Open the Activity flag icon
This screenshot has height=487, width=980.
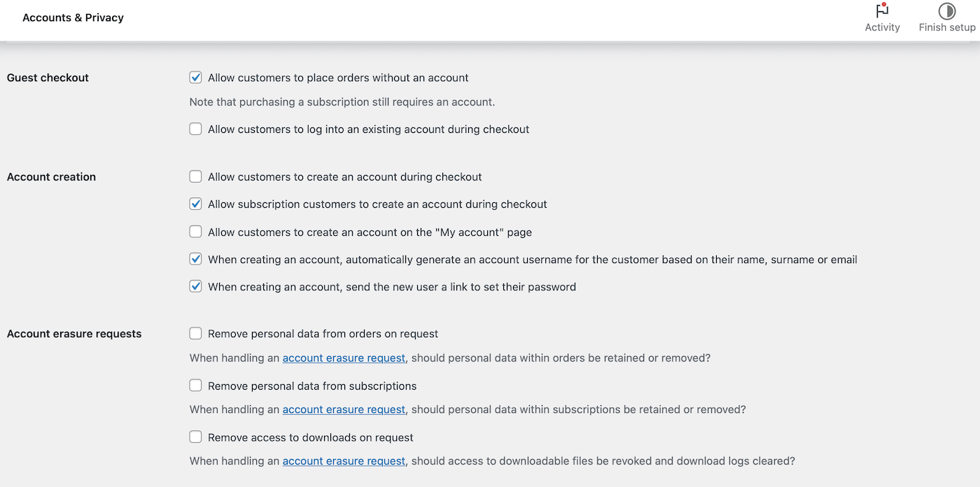tap(882, 11)
